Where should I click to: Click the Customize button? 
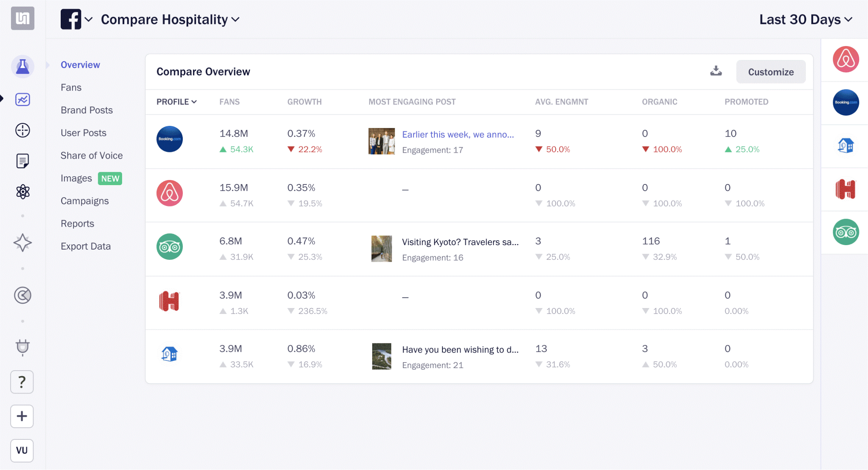(771, 72)
